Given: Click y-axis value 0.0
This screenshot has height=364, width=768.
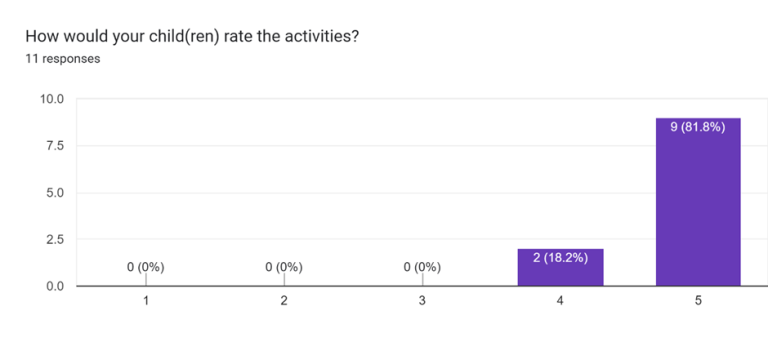Looking at the screenshot, I should tap(55, 286).
